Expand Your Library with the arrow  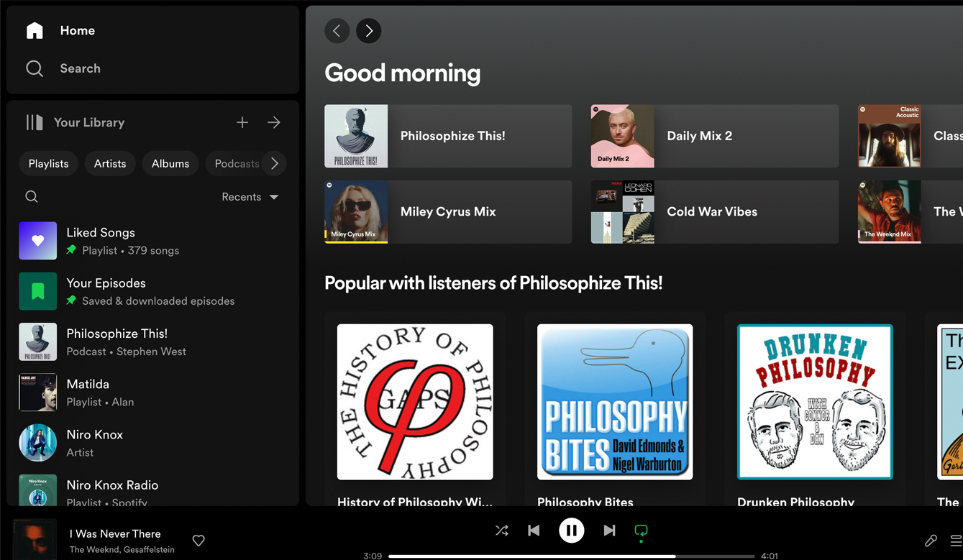click(274, 123)
